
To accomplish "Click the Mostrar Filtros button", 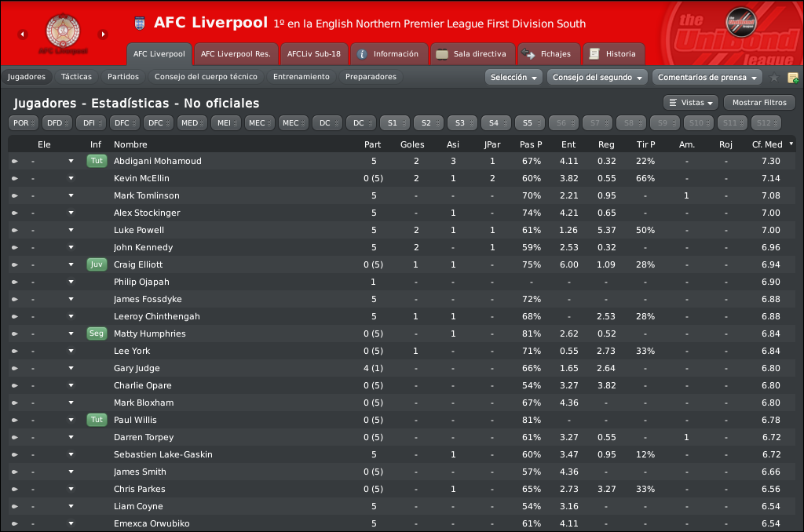I will pyautogui.click(x=758, y=102).
